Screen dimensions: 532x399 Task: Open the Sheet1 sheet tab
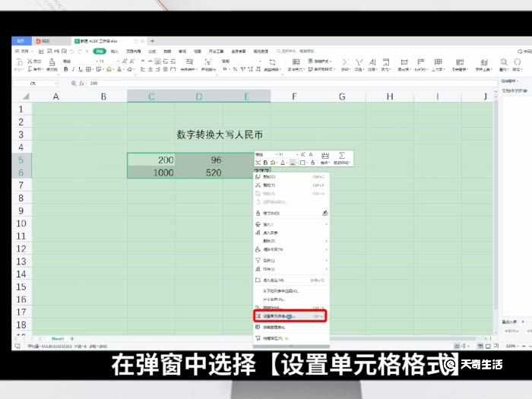point(57,339)
